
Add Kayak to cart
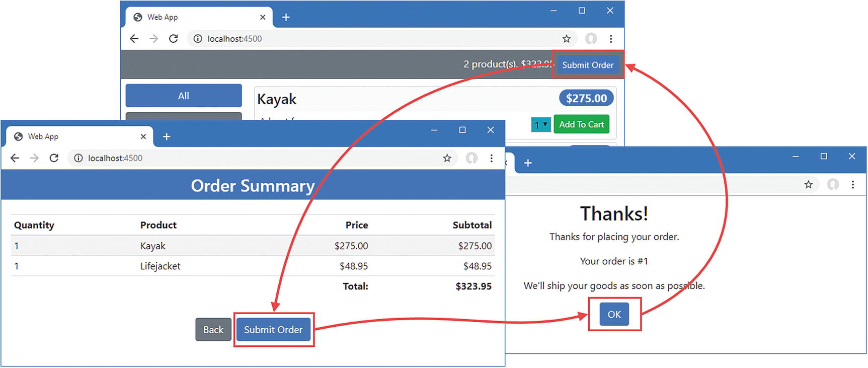[x=581, y=124]
